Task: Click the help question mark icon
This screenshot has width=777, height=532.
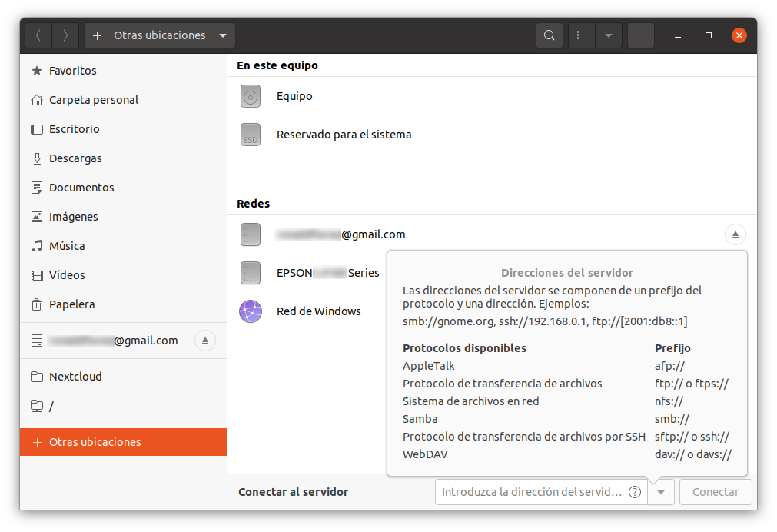Action: (635, 492)
